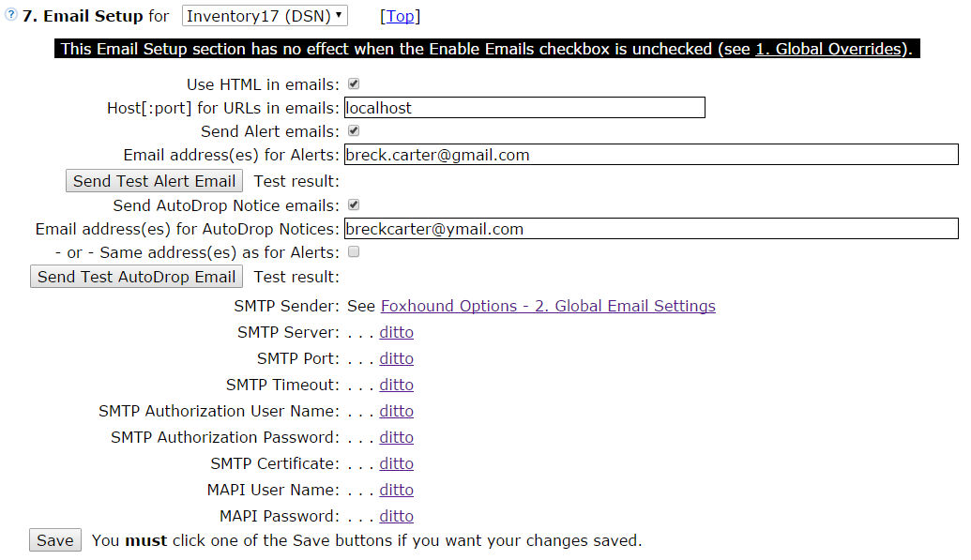Open the Inventory17 (DSN) dropdown
Image resolution: width=971 pixels, height=560 pixels.
click(x=265, y=16)
